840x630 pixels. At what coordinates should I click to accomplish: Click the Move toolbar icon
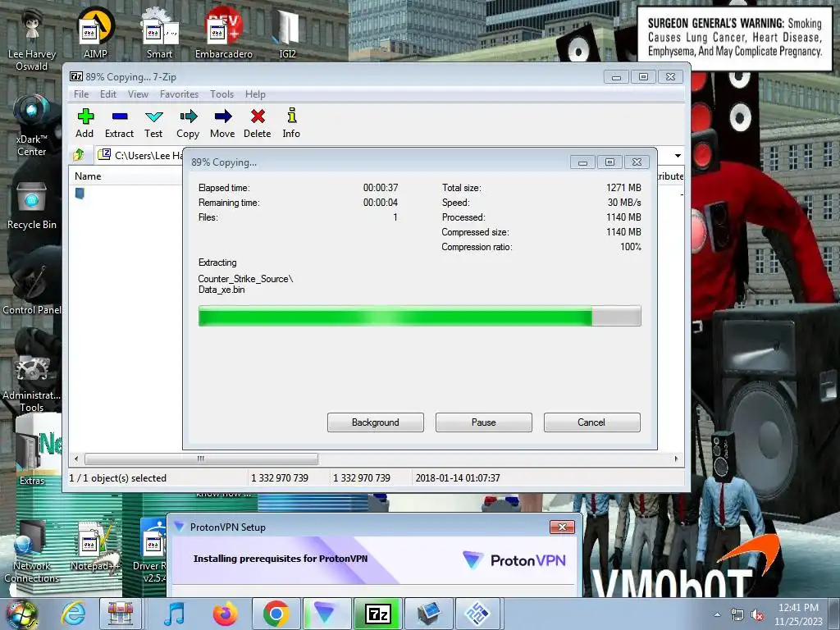[x=222, y=123]
